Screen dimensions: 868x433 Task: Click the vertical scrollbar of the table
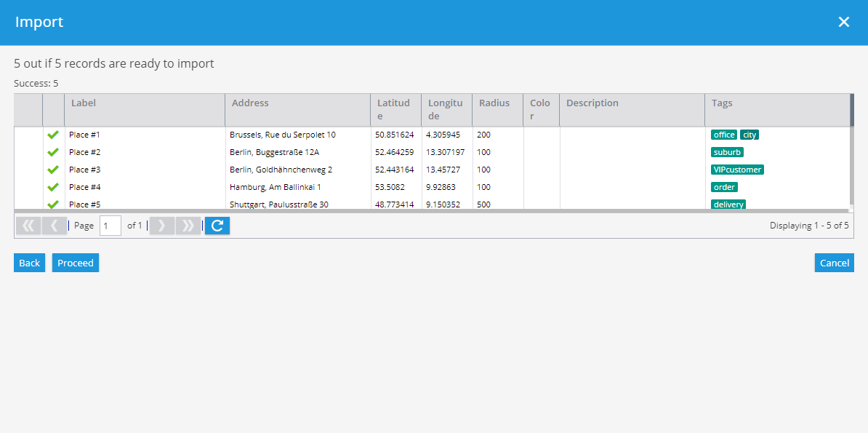coord(852,151)
